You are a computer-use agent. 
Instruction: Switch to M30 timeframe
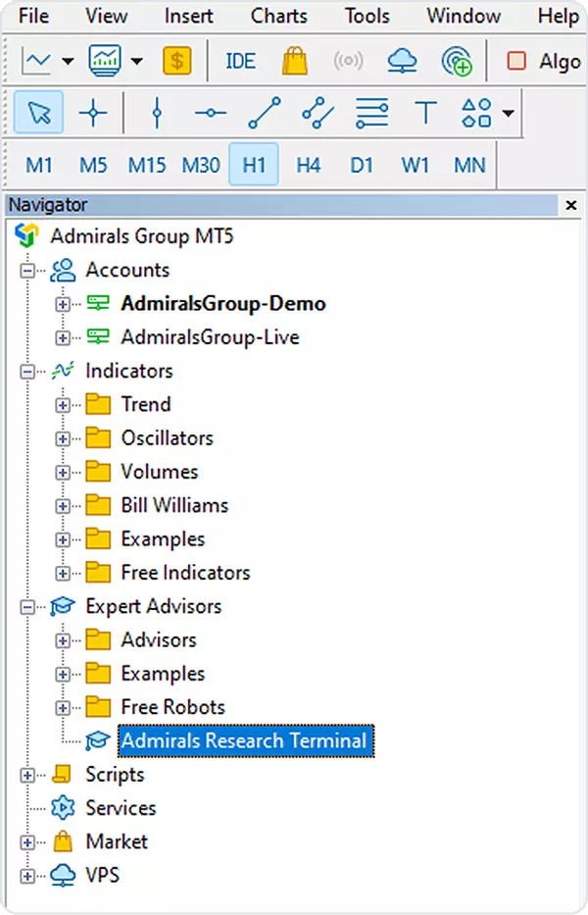pos(201,165)
